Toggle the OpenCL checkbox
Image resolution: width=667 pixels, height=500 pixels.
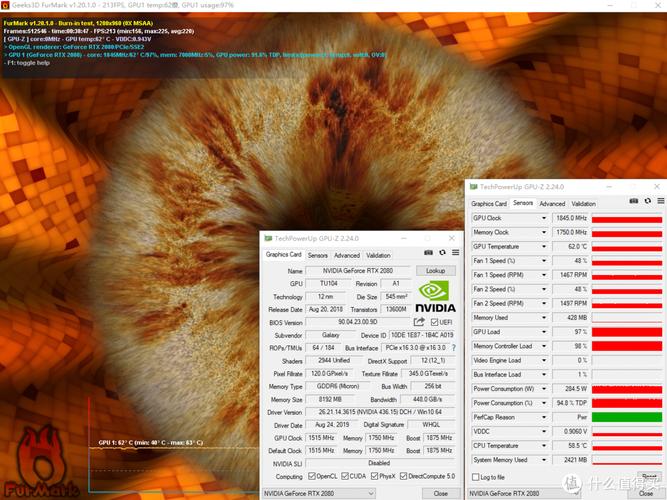coord(312,476)
